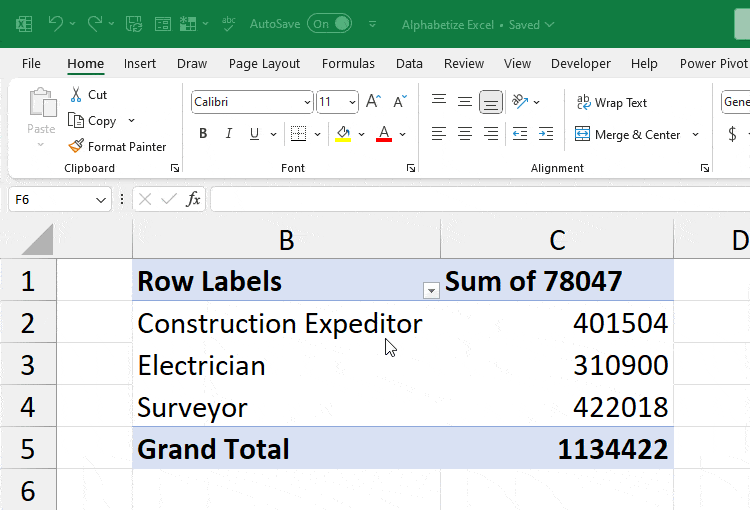Click the Align Left icon
The height and width of the screenshot is (510, 750).
pos(439,133)
